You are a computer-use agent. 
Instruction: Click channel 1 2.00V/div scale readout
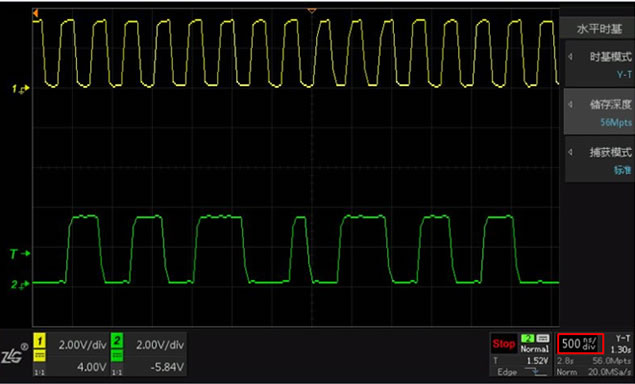(x=83, y=345)
